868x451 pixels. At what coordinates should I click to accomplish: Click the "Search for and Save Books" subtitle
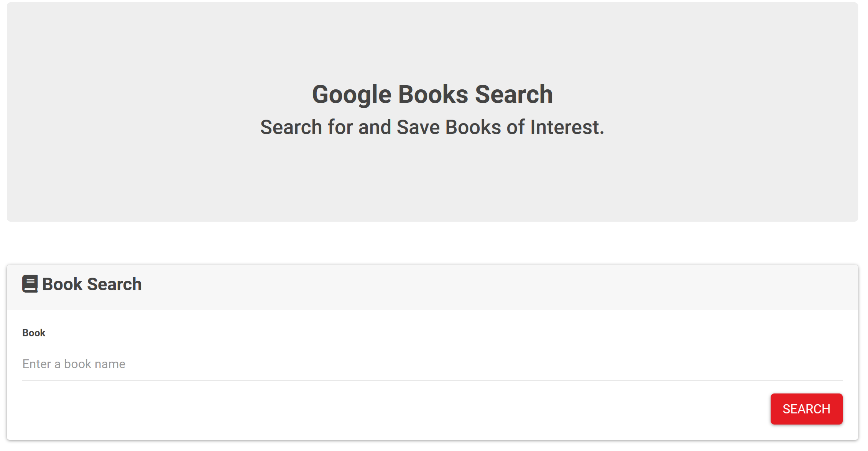432,127
